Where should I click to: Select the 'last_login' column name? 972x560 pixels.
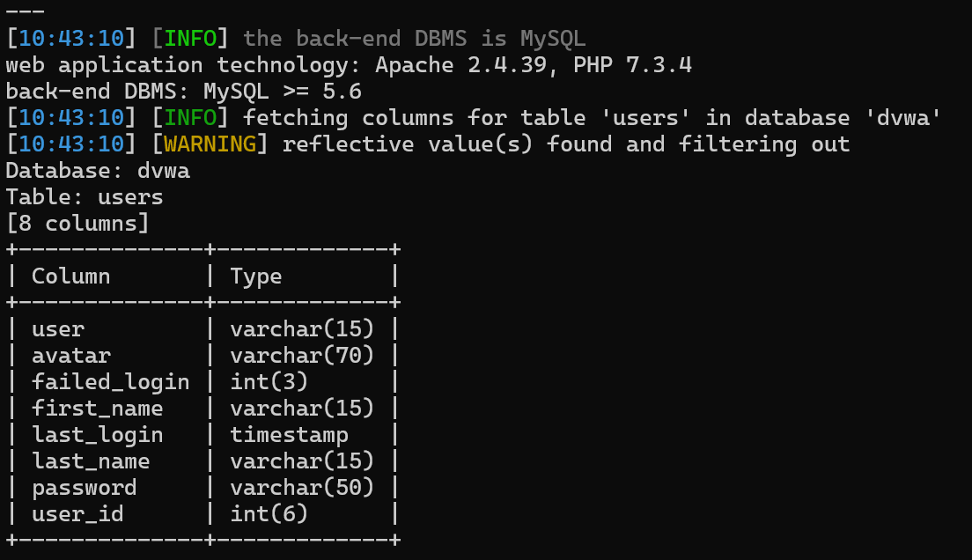coord(98,435)
